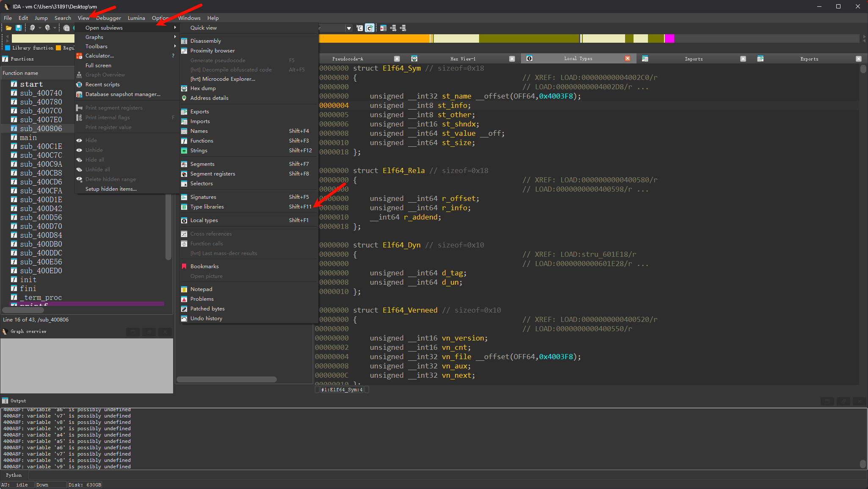Open Local types subview entry
The image size is (868, 489).
(204, 220)
